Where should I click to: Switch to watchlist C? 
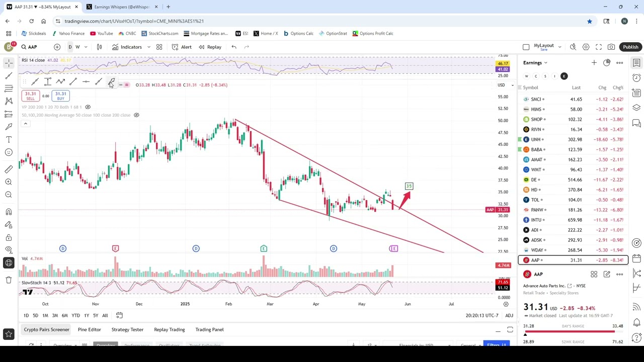[x=536, y=76]
